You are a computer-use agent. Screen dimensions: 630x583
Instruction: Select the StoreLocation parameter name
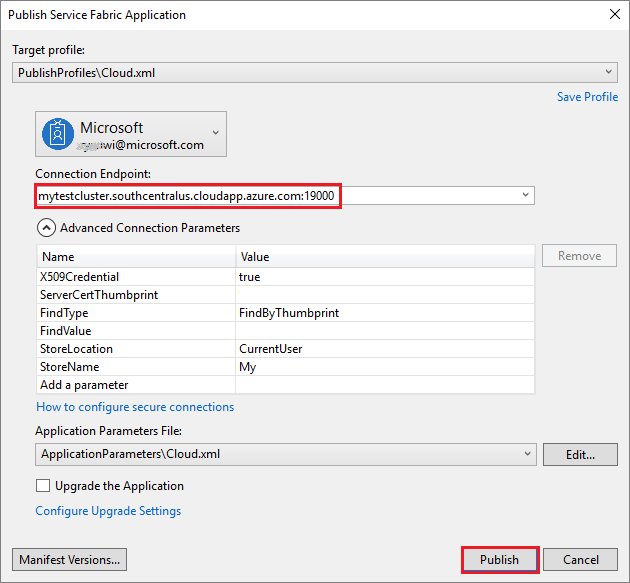[136, 349]
